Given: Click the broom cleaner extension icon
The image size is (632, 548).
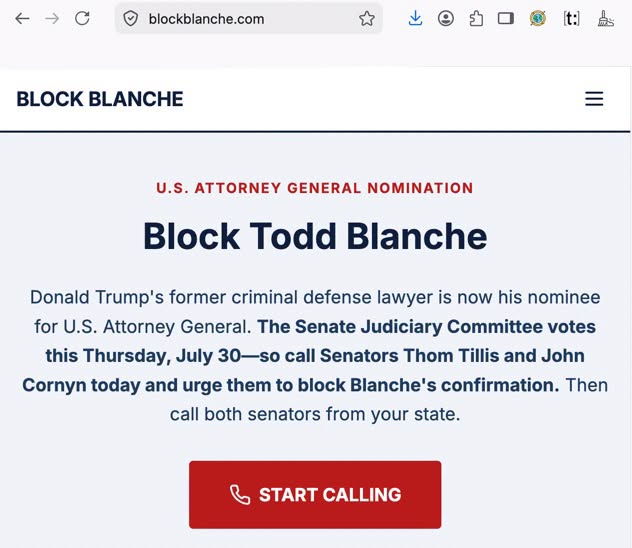Looking at the screenshot, I should [x=605, y=19].
